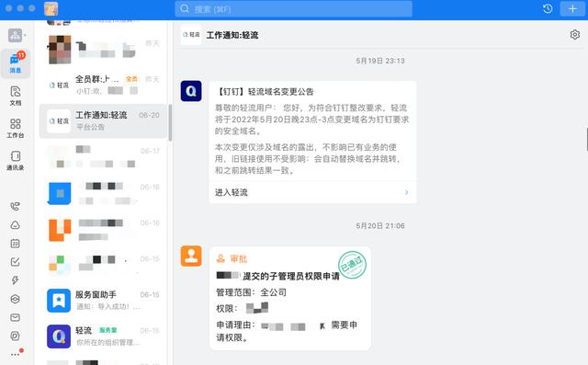The image size is (588, 365).
Task: Open the organization switcher dropdown
Action: coord(17,36)
